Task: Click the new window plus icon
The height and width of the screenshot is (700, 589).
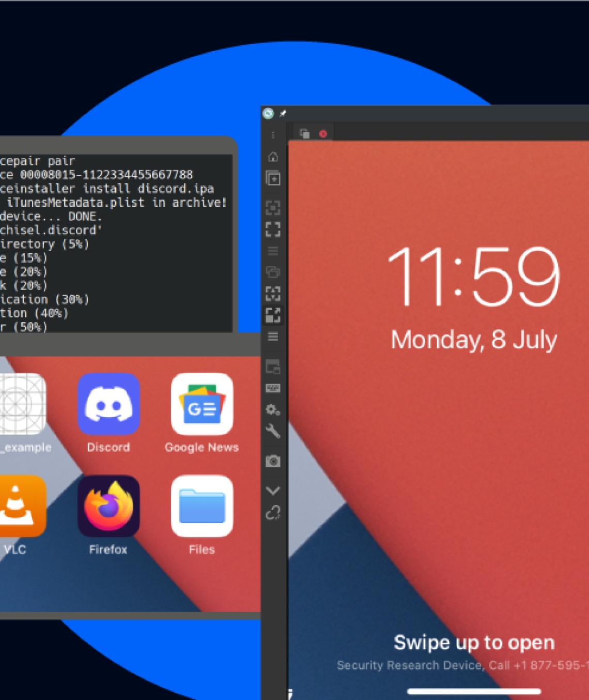Action: coord(273,178)
